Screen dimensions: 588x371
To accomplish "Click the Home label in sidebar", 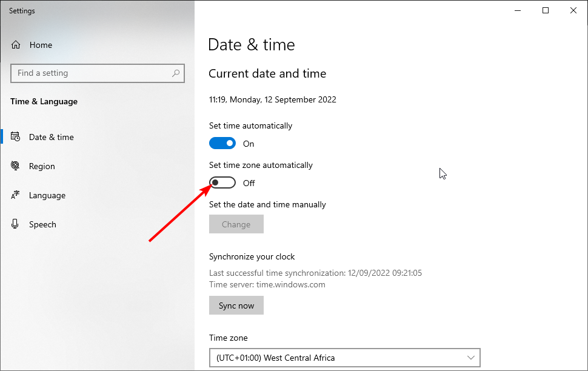I will point(41,45).
